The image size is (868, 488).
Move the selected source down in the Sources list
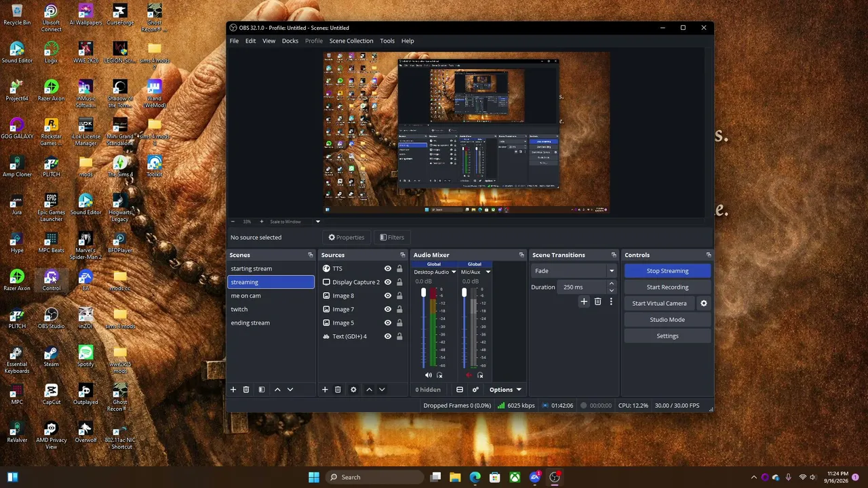tap(382, 390)
